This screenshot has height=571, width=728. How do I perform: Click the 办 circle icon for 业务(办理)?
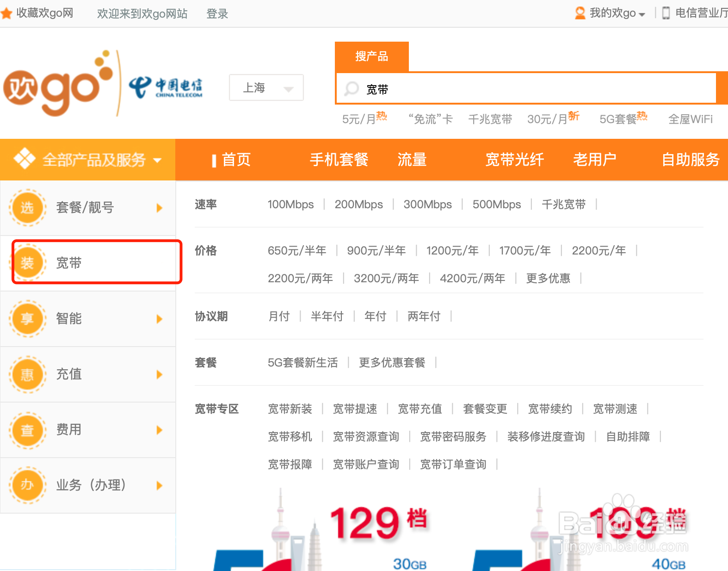[x=27, y=485]
